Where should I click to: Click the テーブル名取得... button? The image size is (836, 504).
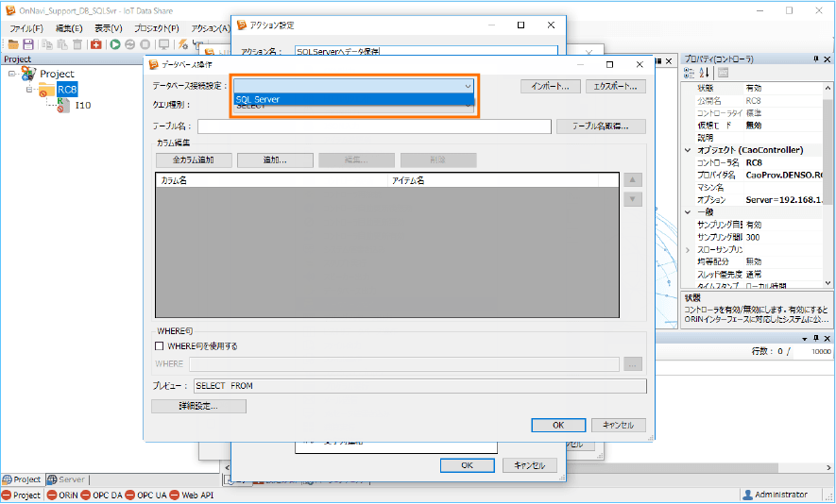pos(601,126)
